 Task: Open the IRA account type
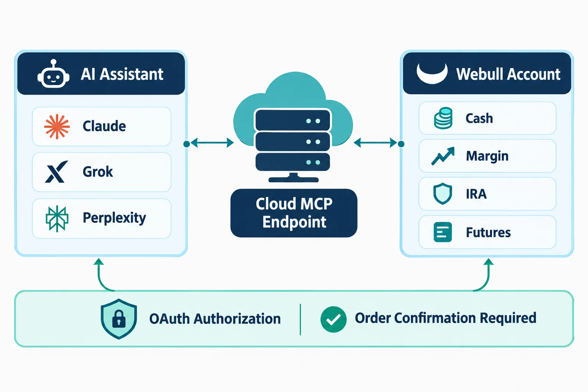487,194
